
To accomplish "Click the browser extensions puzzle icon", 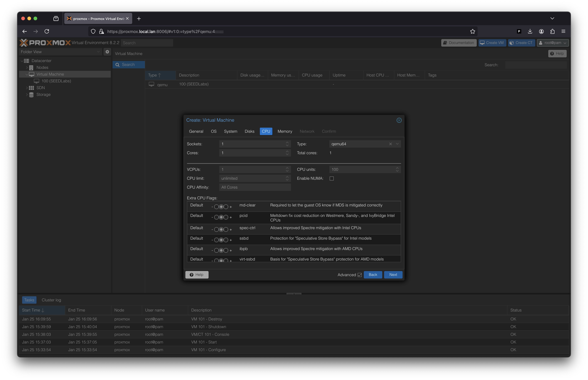I will 552,31.
